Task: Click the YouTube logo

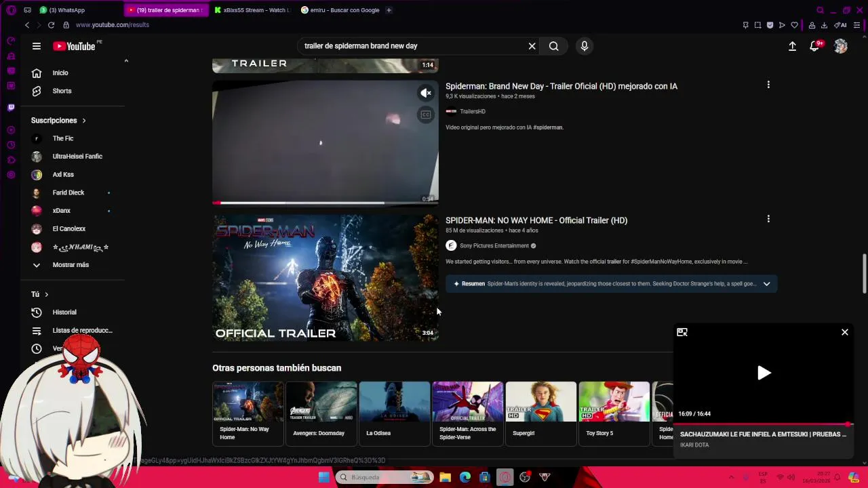Action: click(x=74, y=46)
